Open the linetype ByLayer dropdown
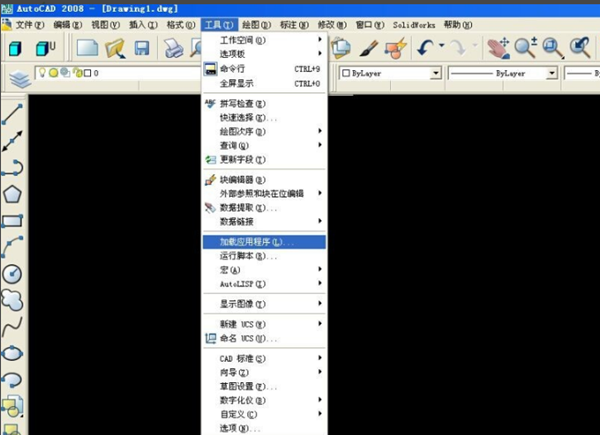Image resolution: width=600 pixels, height=435 pixels. point(500,74)
